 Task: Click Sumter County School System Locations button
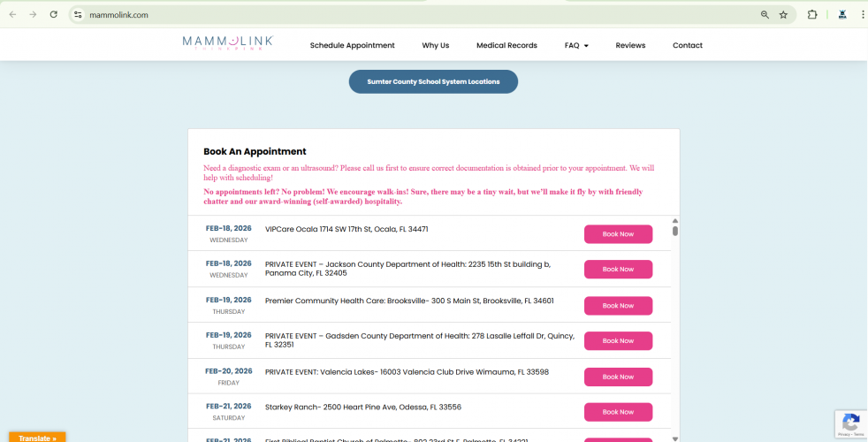[433, 81]
